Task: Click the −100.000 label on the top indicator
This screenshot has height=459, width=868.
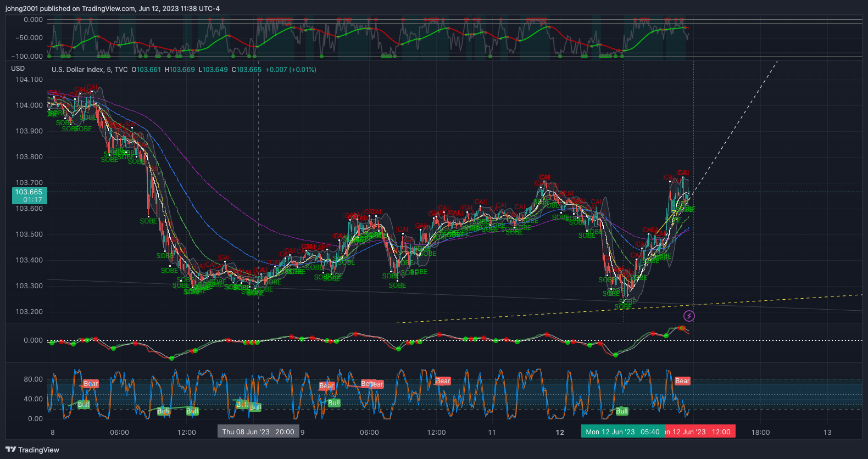Action: tap(27, 57)
